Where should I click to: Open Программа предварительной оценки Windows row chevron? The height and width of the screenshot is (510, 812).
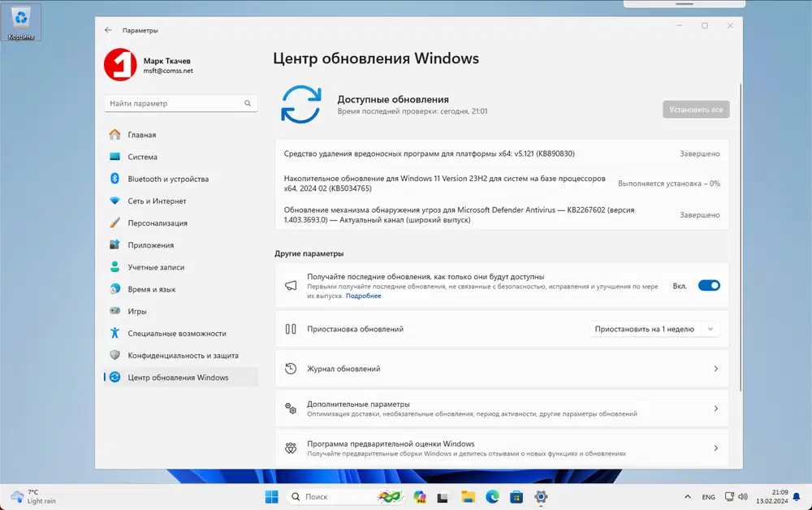(x=715, y=448)
